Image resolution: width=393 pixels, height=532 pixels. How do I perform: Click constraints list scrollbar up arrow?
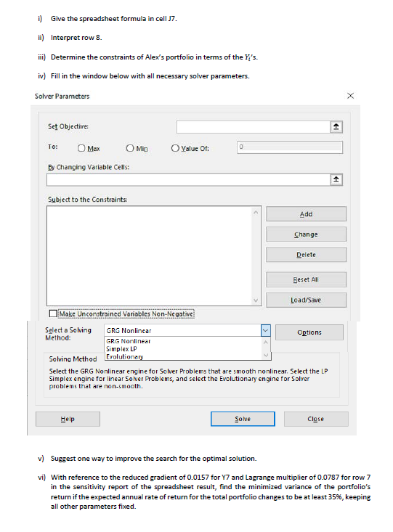point(256,212)
